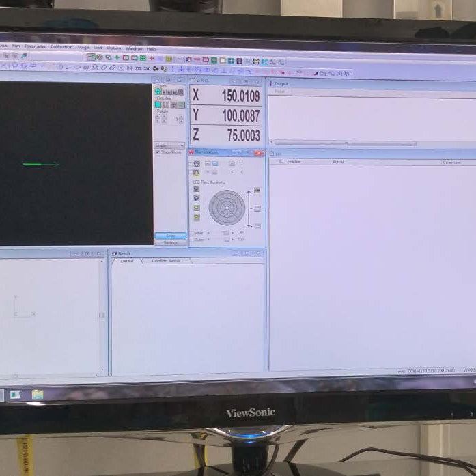
Task: Click vertical scrollbar of the bottom-left graphics panel
Action: (x=102, y=315)
